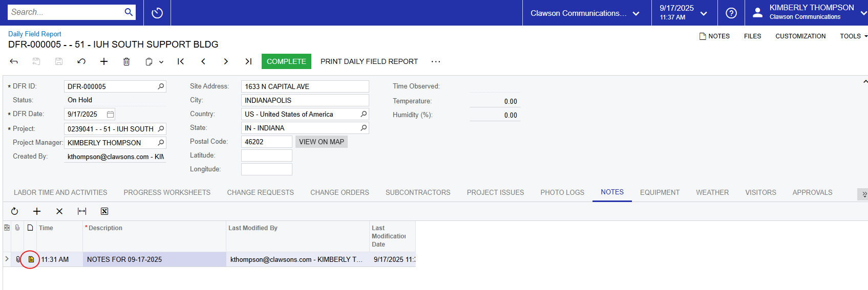Open the Photo Logs tab
Image resolution: width=868 pixels, height=290 pixels.
562,192
